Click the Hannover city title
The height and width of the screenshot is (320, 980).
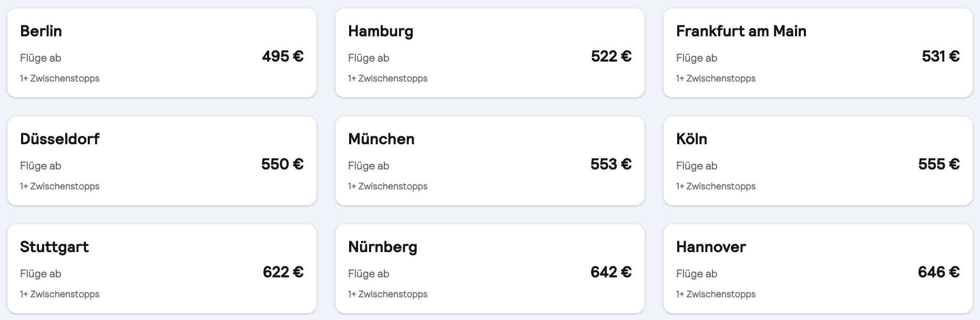[x=711, y=247]
